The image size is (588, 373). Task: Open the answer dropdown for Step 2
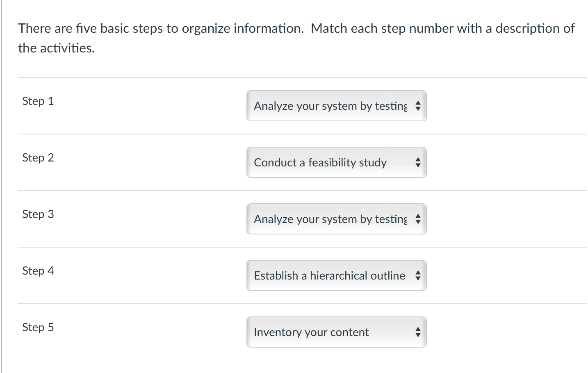point(336,163)
